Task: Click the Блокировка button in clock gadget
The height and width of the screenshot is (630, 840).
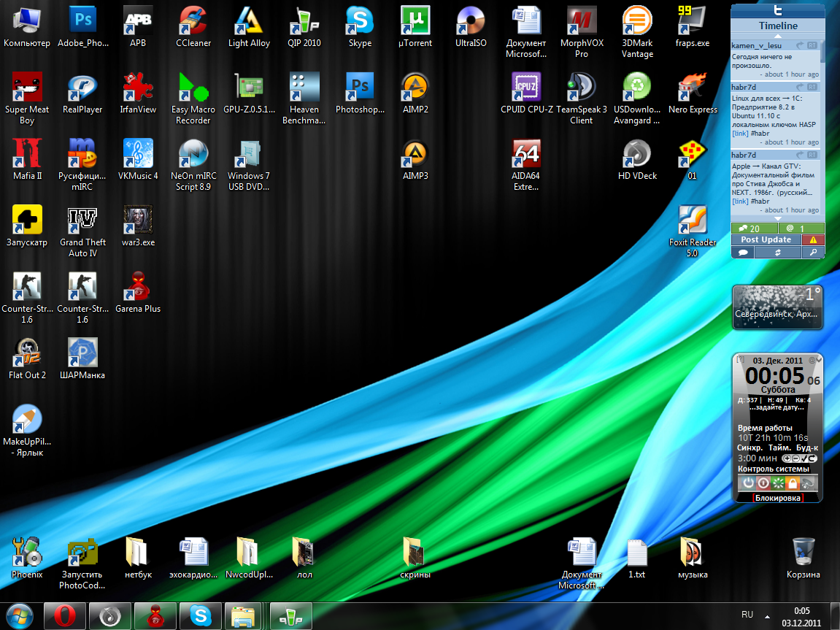Action: (x=778, y=498)
